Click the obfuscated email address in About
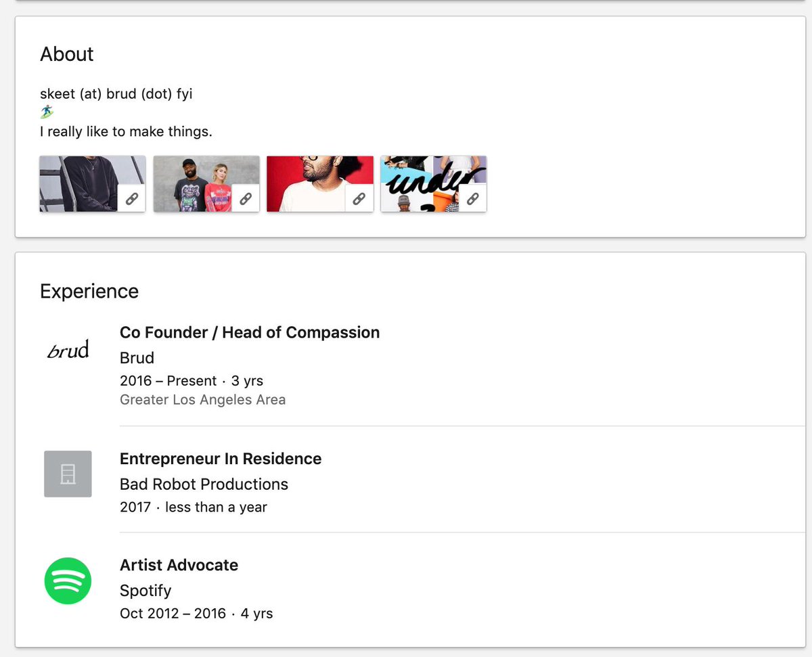The width and height of the screenshot is (812, 657). coord(116,93)
